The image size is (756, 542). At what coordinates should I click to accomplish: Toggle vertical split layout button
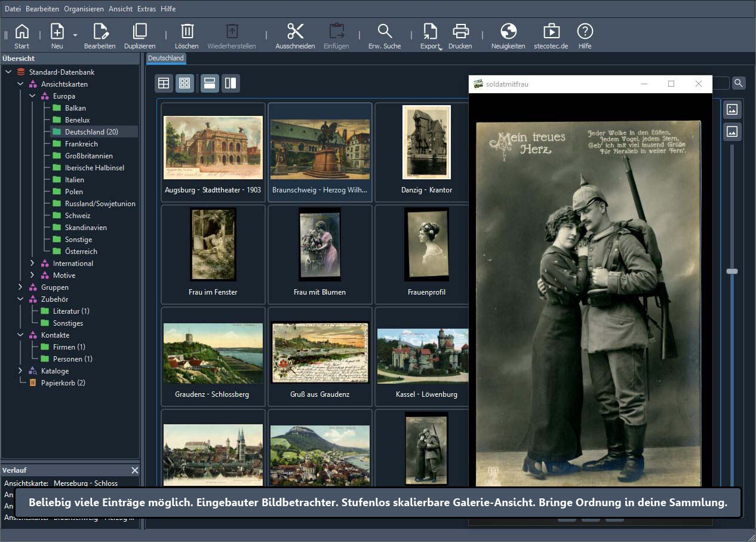coord(231,84)
